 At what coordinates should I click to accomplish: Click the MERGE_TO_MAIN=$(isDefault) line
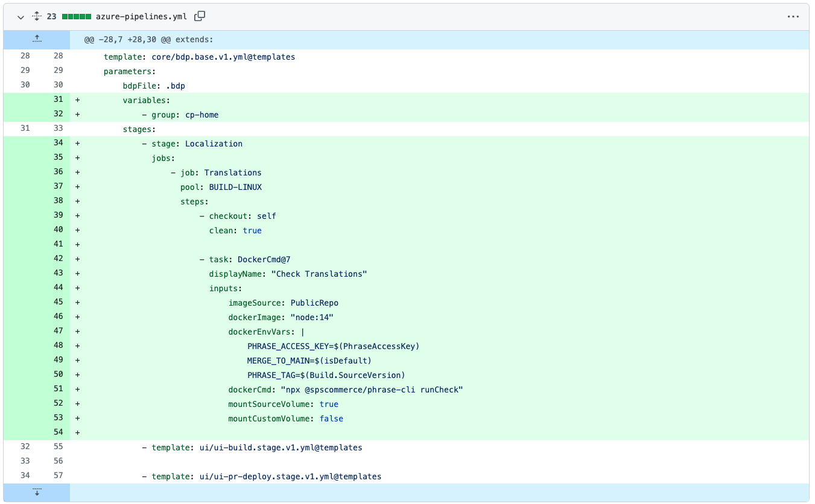point(309,361)
